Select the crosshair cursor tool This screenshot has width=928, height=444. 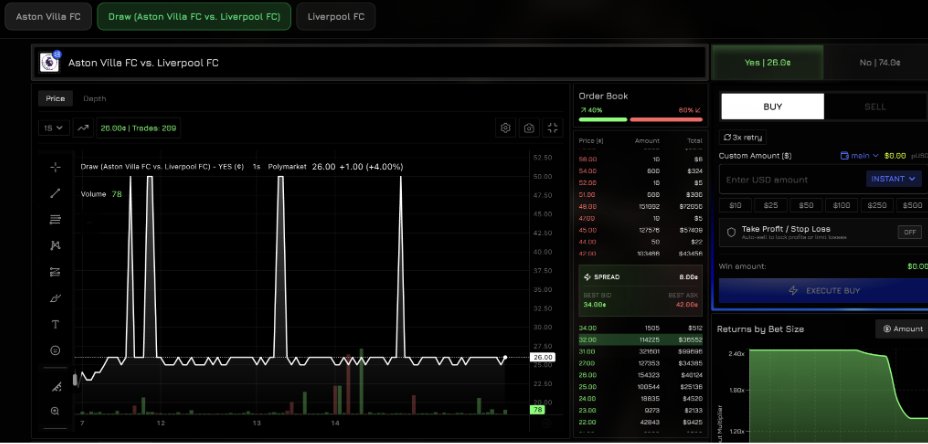(56, 168)
